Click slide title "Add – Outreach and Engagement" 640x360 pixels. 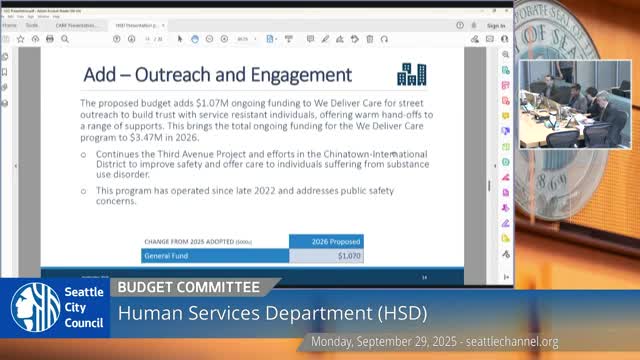pos(218,75)
